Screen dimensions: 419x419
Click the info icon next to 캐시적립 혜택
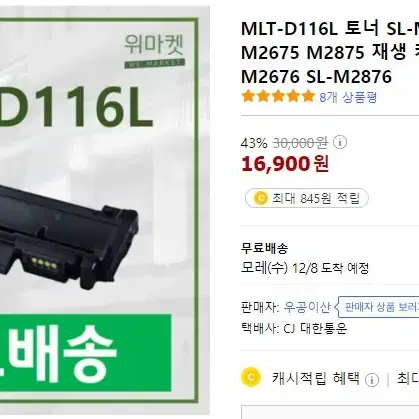coord(372,380)
